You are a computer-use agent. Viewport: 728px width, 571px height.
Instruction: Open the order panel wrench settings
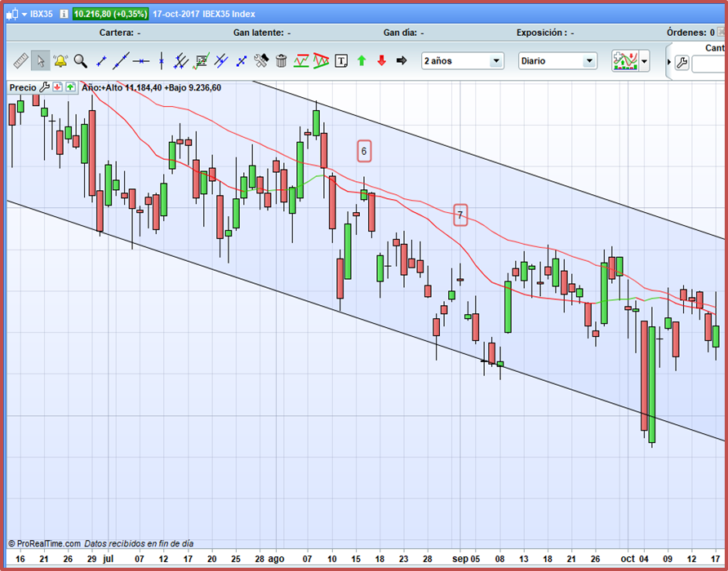(681, 62)
